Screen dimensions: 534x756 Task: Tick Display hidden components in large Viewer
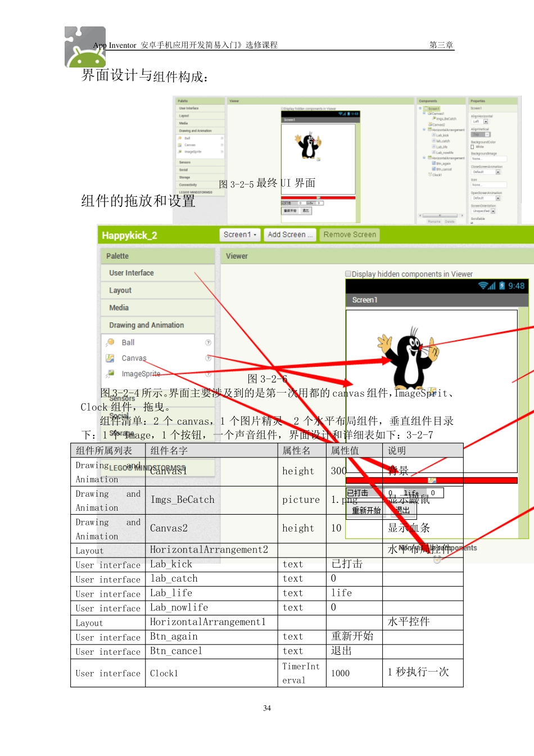pyautogui.click(x=348, y=274)
